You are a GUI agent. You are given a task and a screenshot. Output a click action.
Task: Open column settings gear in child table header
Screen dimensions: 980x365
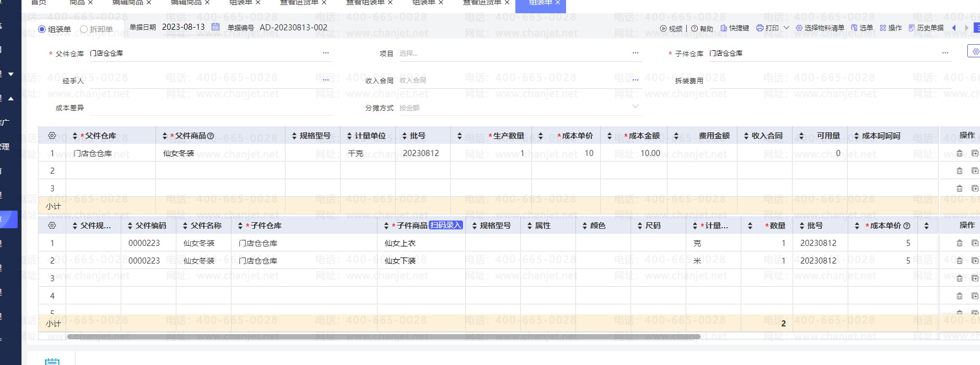click(x=52, y=226)
